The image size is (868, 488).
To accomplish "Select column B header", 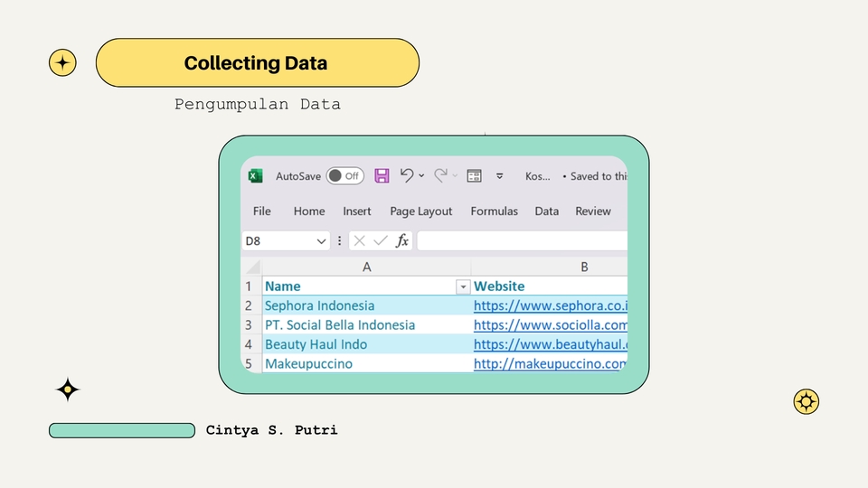I will click(550, 267).
